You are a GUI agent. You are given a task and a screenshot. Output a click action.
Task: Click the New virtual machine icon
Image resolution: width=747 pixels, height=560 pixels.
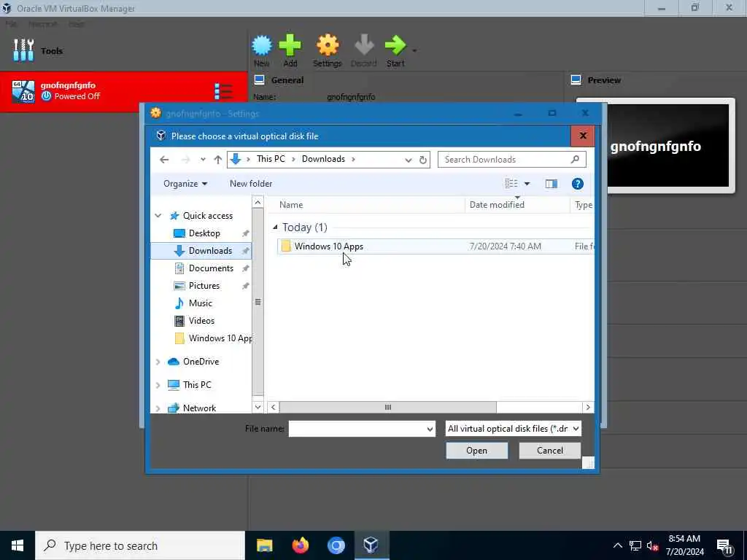point(262,46)
